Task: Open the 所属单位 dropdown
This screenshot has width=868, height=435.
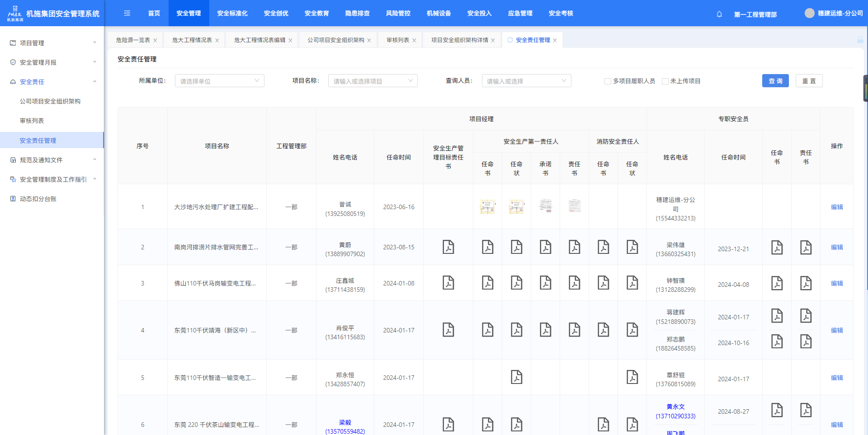Action: pyautogui.click(x=219, y=81)
